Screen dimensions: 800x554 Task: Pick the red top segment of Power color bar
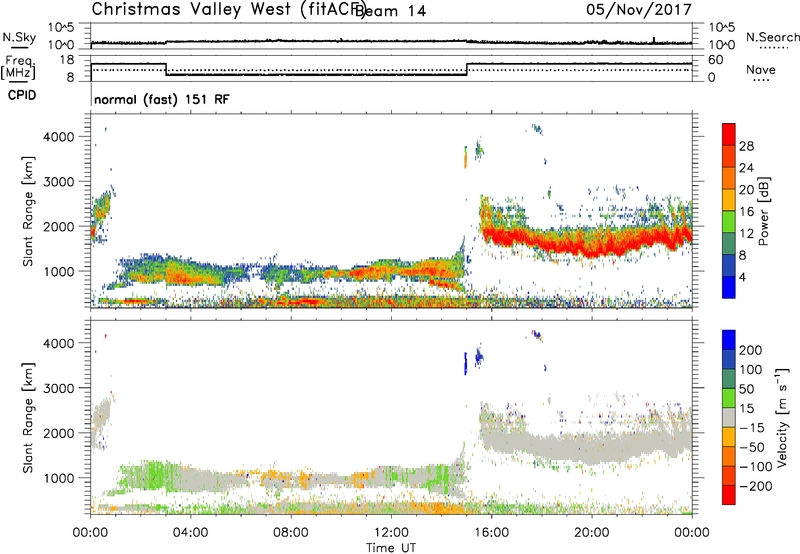tap(729, 135)
